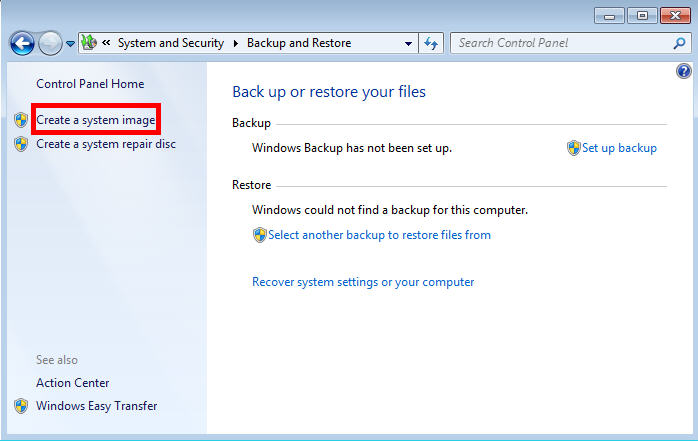The image size is (698, 441).
Task: Select Backup and Restore breadcrumb
Action: pos(299,43)
